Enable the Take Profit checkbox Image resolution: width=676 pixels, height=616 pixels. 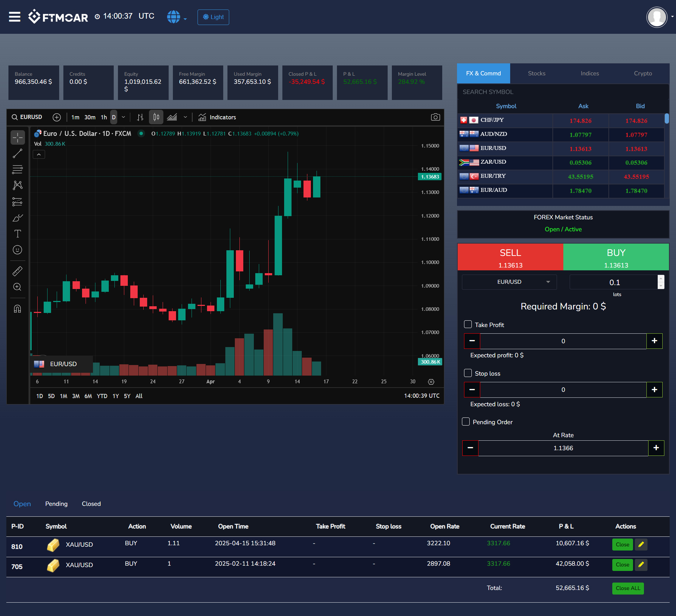pyautogui.click(x=468, y=324)
